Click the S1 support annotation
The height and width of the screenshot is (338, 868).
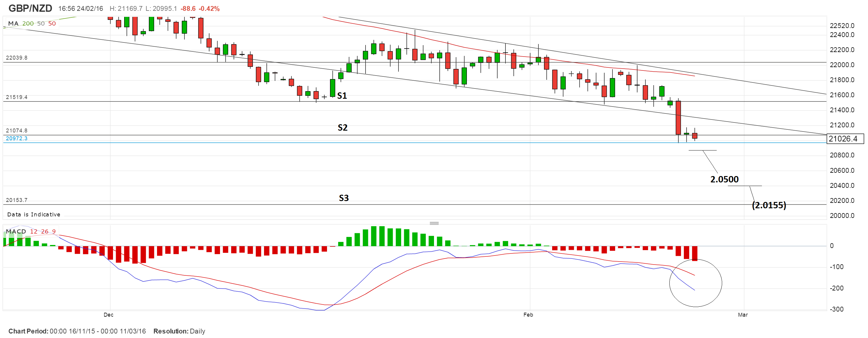coord(342,96)
